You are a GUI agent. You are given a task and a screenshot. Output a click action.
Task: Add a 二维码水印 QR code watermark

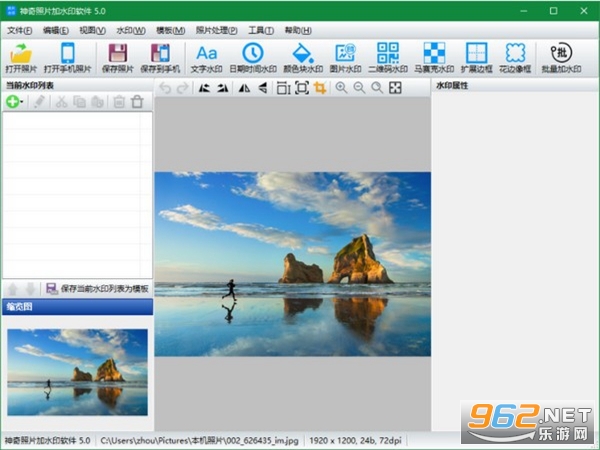click(x=388, y=58)
